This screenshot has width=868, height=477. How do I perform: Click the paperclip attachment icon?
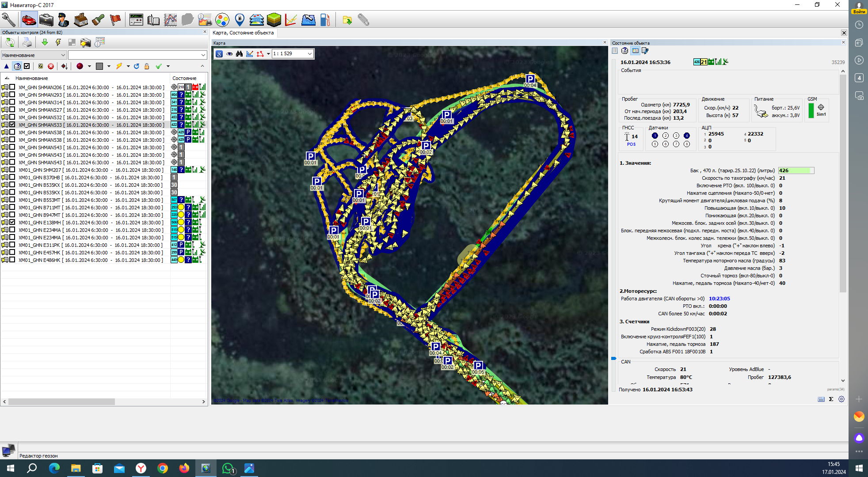tap(363, 19)
